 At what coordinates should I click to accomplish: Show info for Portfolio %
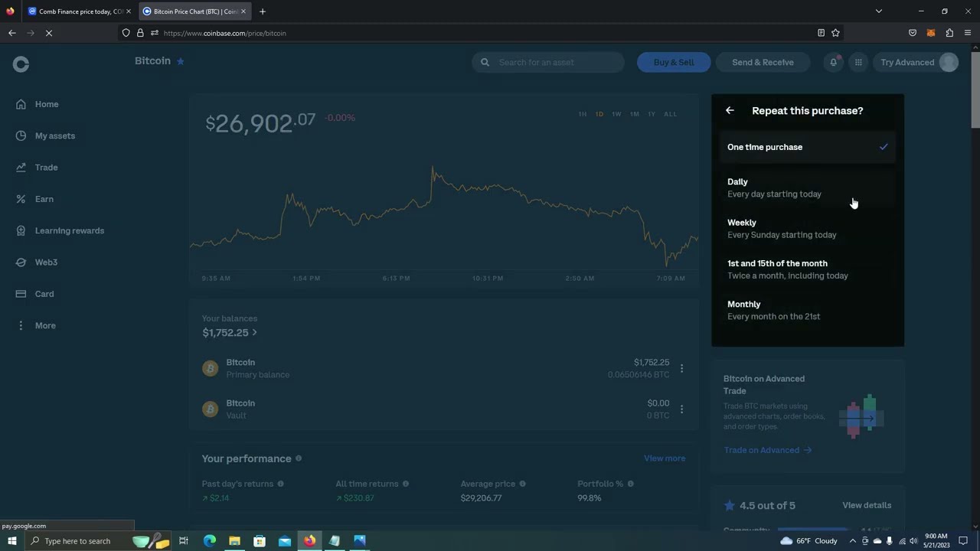pos(631,484)
